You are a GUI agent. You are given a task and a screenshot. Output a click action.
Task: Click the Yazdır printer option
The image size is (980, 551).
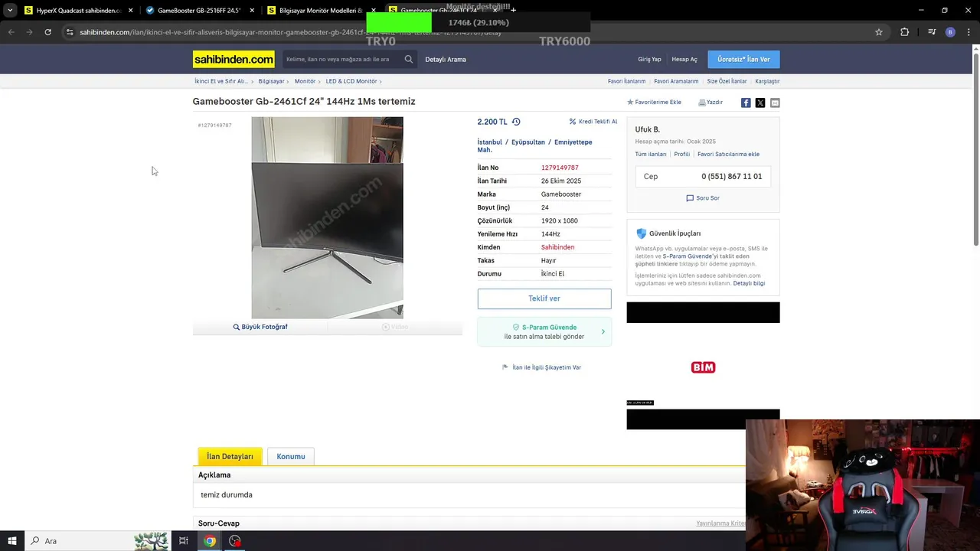(710, 102)
